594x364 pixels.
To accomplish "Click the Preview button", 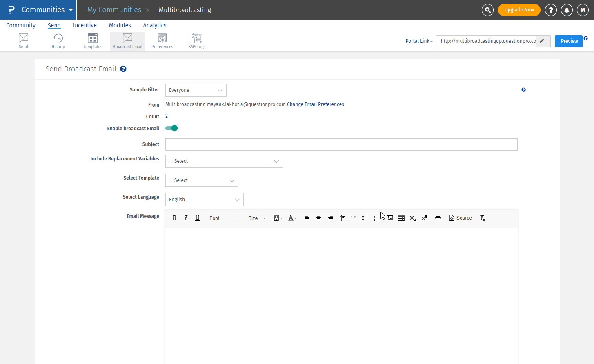I will coord(569,41).
